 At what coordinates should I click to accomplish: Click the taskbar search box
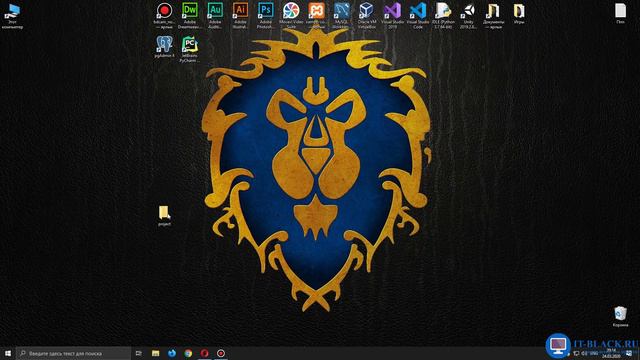[x=73, y=353]
